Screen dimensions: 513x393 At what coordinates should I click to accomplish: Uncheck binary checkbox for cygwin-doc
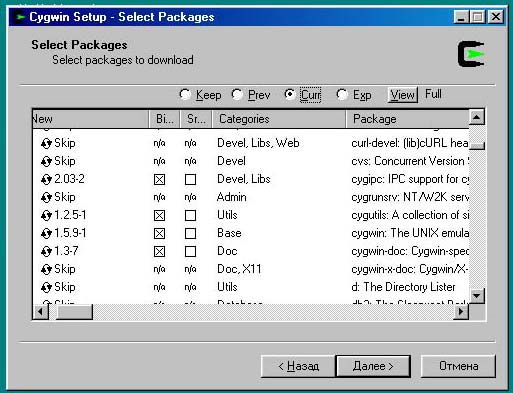tap(159, 252)
